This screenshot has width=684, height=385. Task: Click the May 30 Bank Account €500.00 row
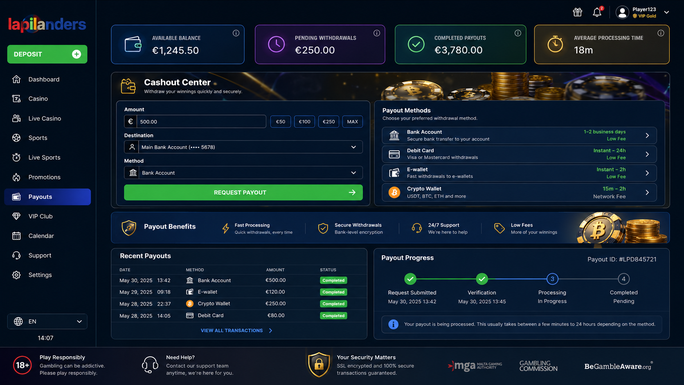[x=239, y=280]
